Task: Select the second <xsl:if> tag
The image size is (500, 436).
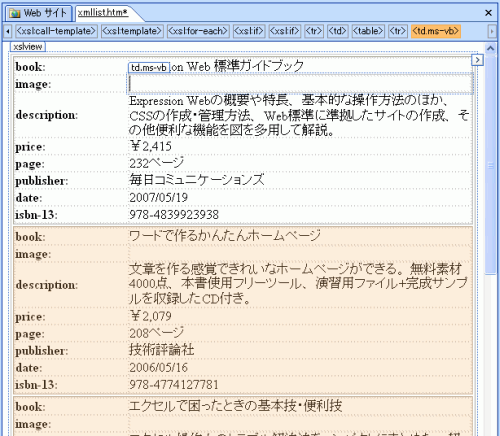Action: tap(284, 31)
